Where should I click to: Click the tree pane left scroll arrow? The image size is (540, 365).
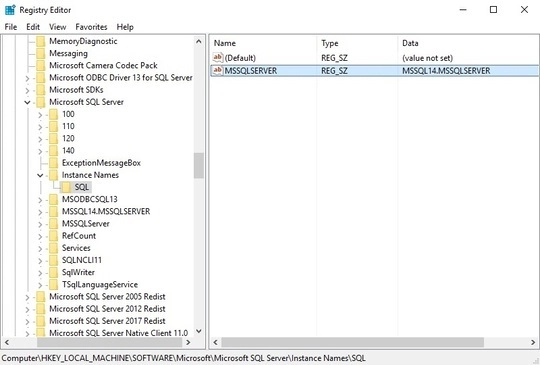point(7,342)
